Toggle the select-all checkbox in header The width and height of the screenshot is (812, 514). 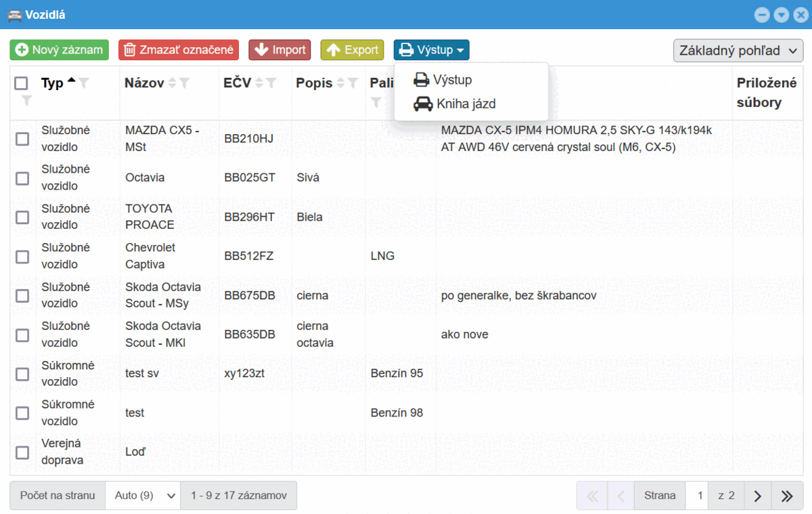pyautogui.click(x=22, y=83)
